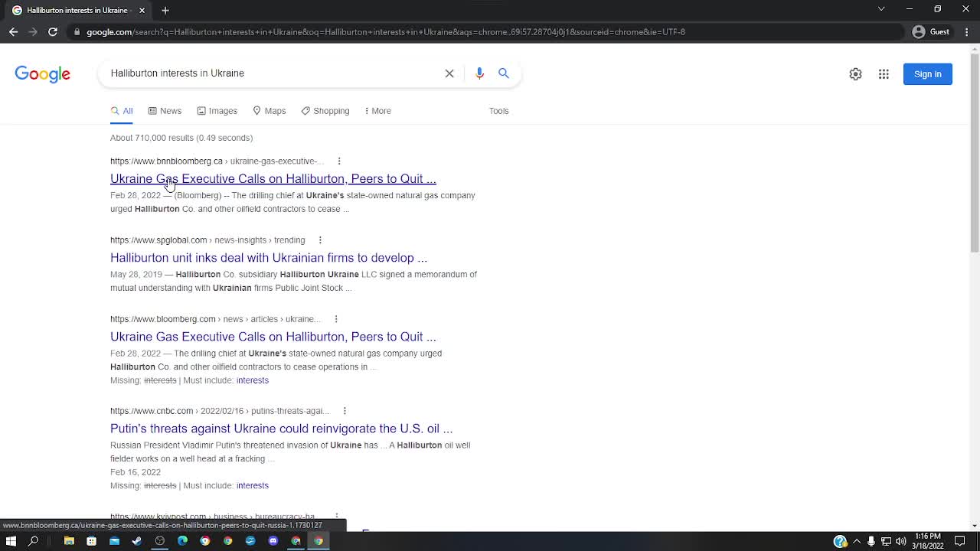Image resolution: width=980 pixels, height=551 pixels.
Task: Go back using the browser back arrow
Action: (13, 31)
